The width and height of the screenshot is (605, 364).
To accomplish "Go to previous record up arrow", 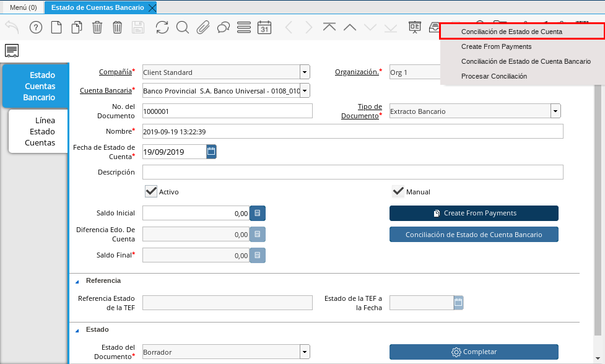I will (x=350, y=27).
